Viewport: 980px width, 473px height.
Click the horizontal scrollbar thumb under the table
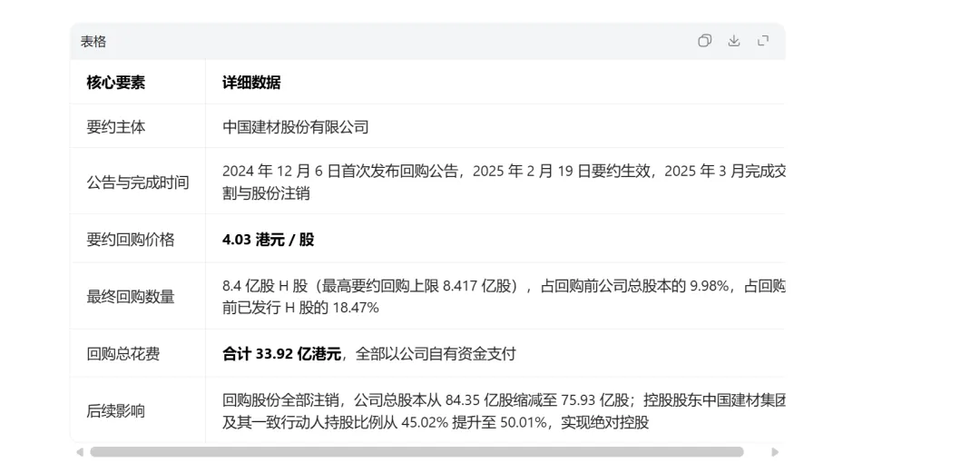pos(416,452)
